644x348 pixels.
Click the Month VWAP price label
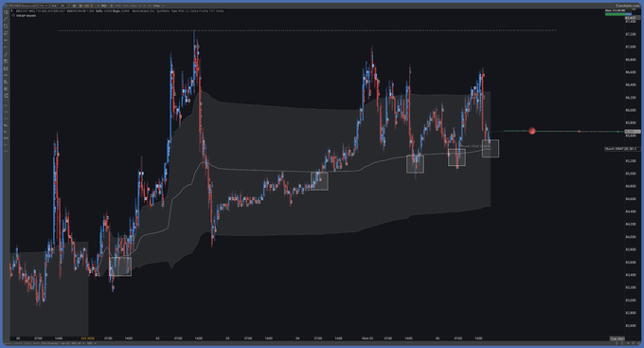point(622,149)
